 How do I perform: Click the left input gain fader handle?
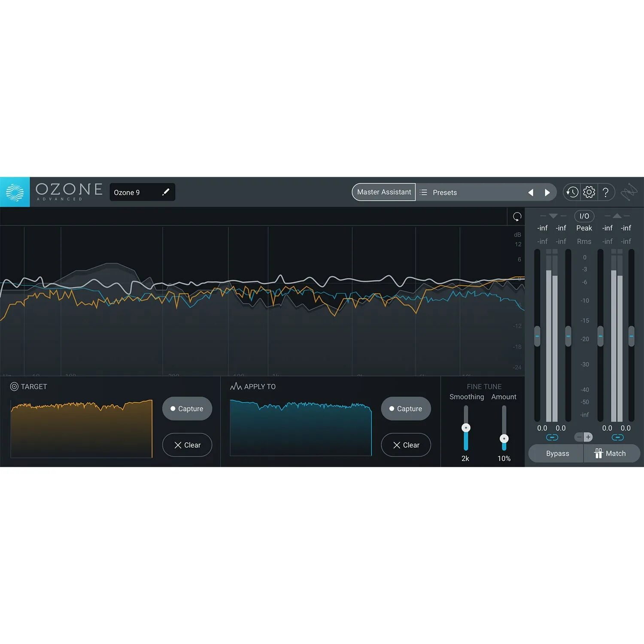tap(537, 336)
